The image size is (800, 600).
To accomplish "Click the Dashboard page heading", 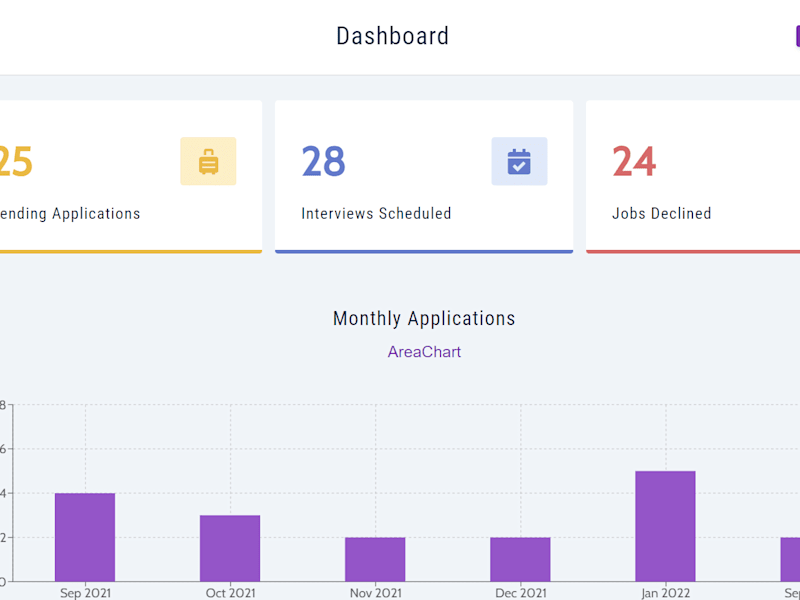I will (392, 36).
